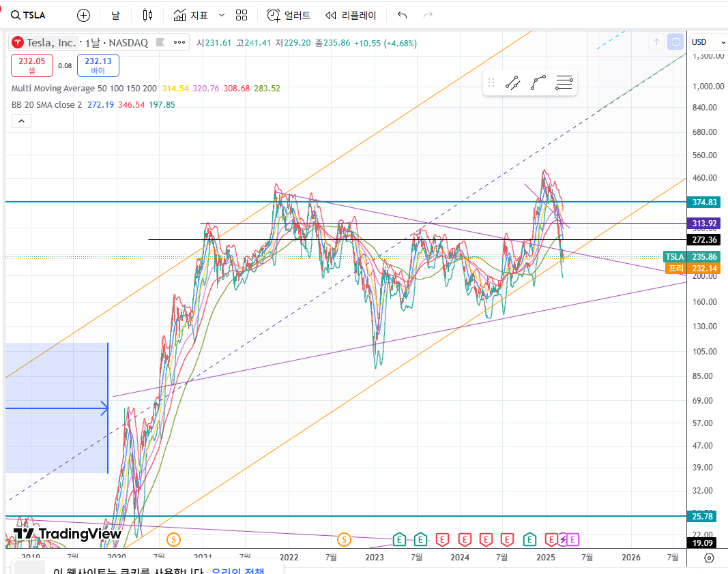Click the split S marker near 2020
This screenshot has height=574, width=728.
tap(173, 540)
